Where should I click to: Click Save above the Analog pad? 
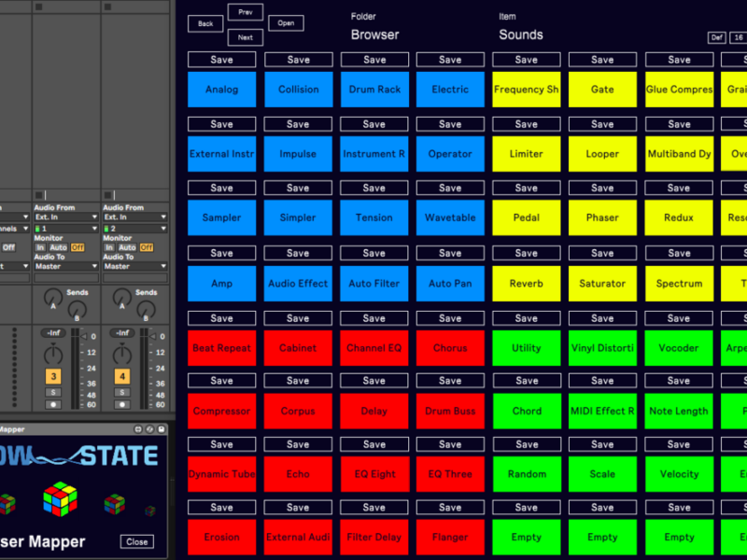[x=221, y=60]
